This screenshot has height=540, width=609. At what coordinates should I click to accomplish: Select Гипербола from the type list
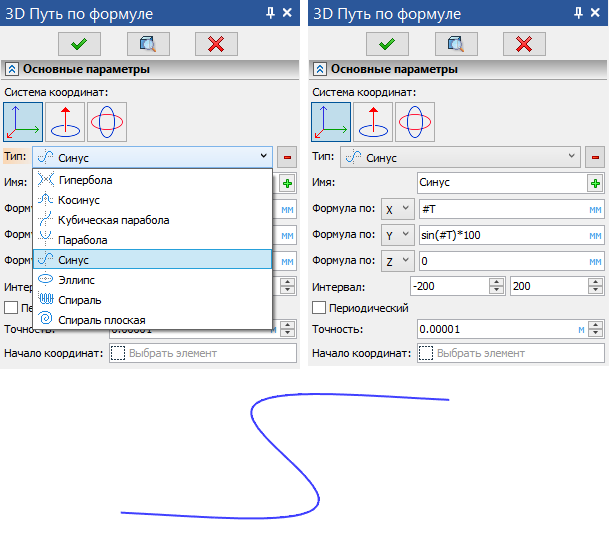click(x=85, y=180)
